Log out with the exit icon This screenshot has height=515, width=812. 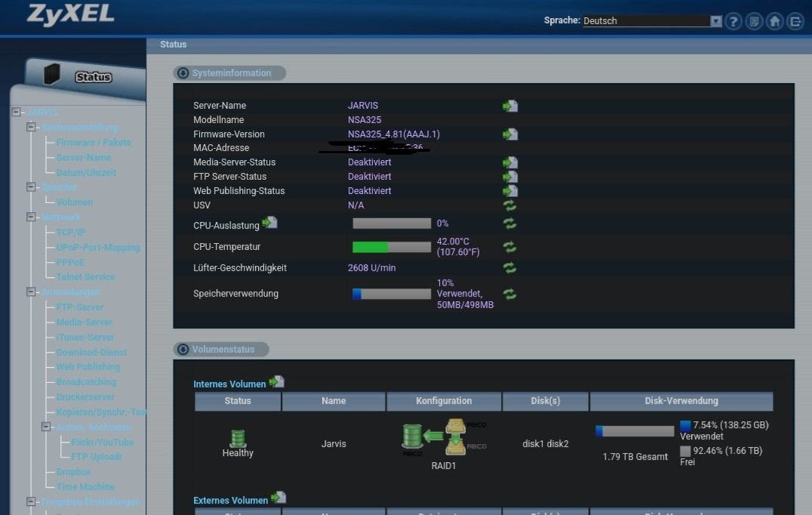click(795, 21)
